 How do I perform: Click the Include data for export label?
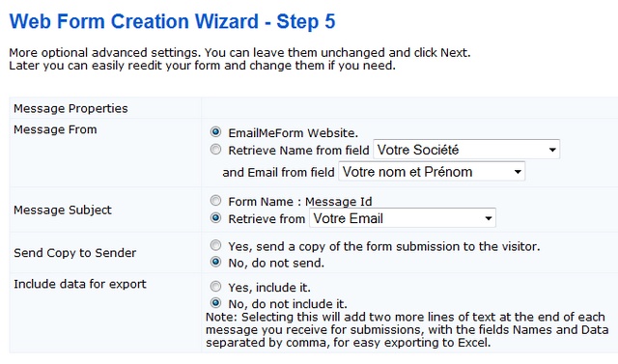80,284
